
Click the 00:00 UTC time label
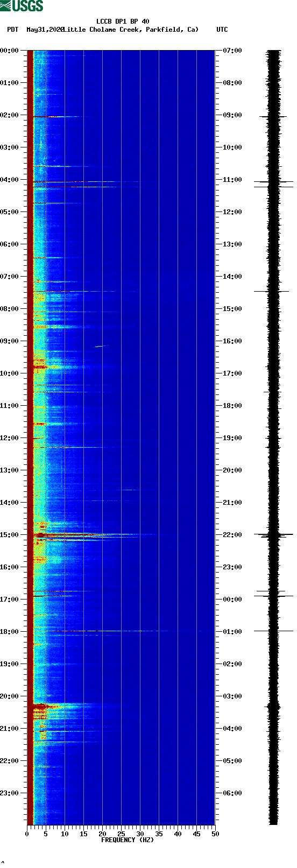tap(232, 599)
